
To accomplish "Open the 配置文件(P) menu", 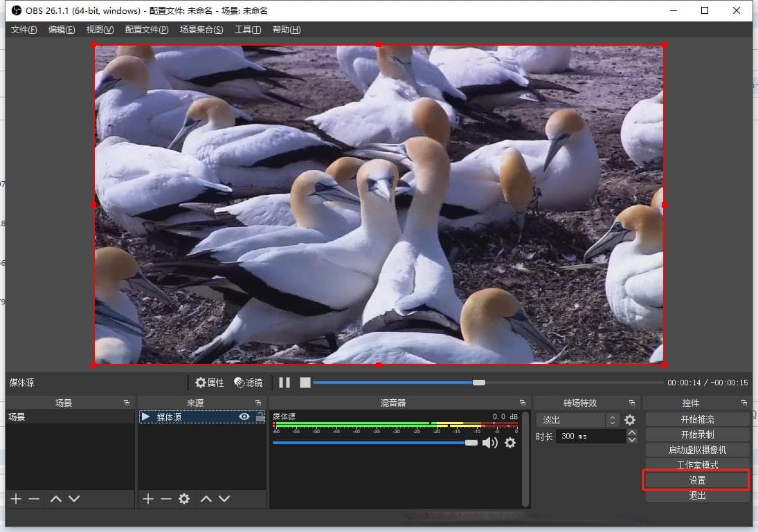I will point(147,30).
